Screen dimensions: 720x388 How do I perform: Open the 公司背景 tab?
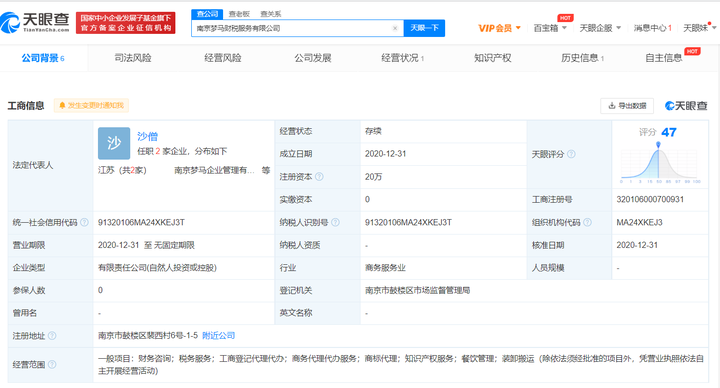coord(43,58)
